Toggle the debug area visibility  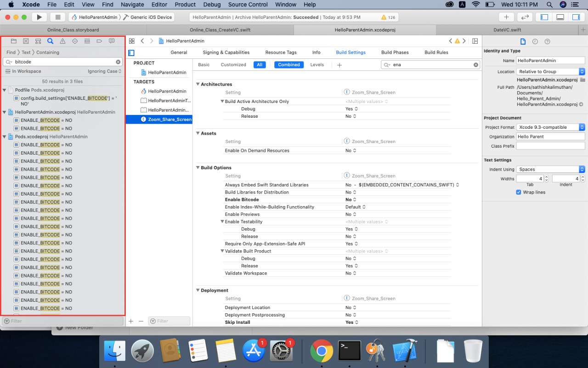pyautogui.click(x=560, y=17)
